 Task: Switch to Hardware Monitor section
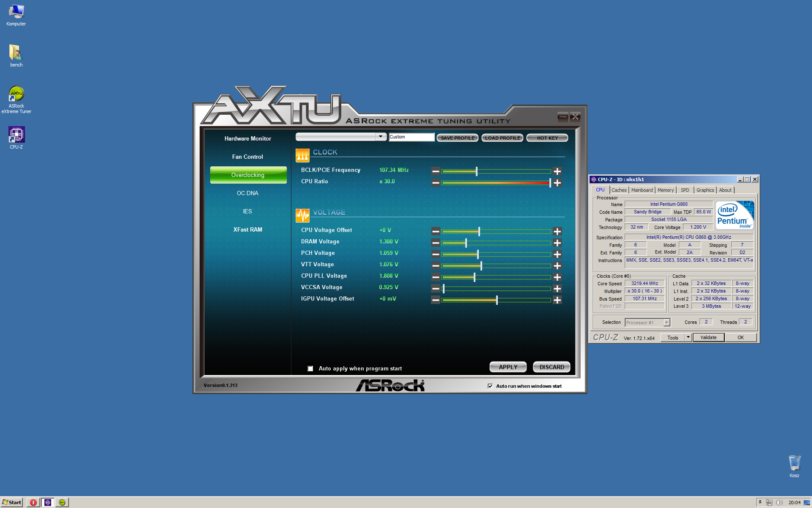pos(248,139)
